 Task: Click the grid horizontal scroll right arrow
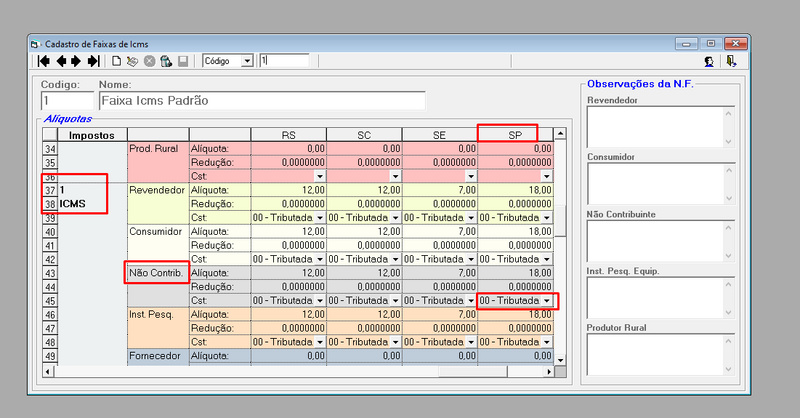click(x=548, y=372)
